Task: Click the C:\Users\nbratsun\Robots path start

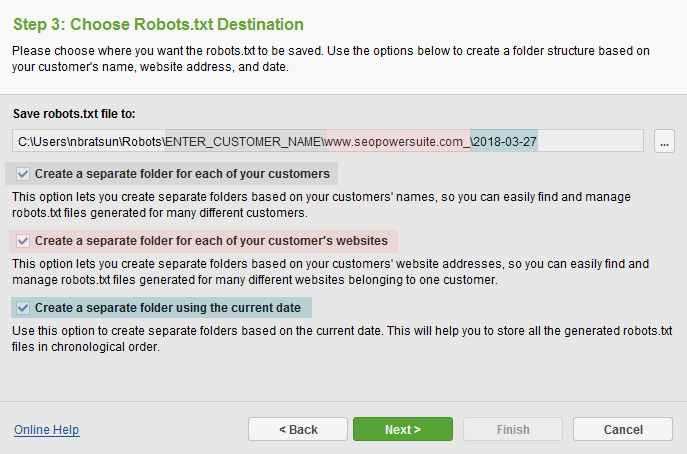Action: coord(90,142)
